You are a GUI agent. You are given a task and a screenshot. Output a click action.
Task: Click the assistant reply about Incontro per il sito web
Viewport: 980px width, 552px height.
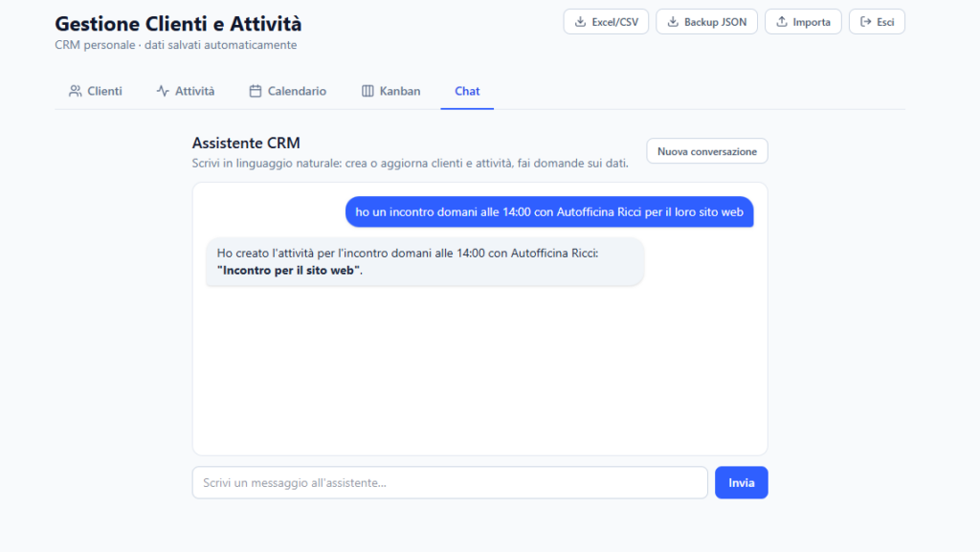click(425, 261)
